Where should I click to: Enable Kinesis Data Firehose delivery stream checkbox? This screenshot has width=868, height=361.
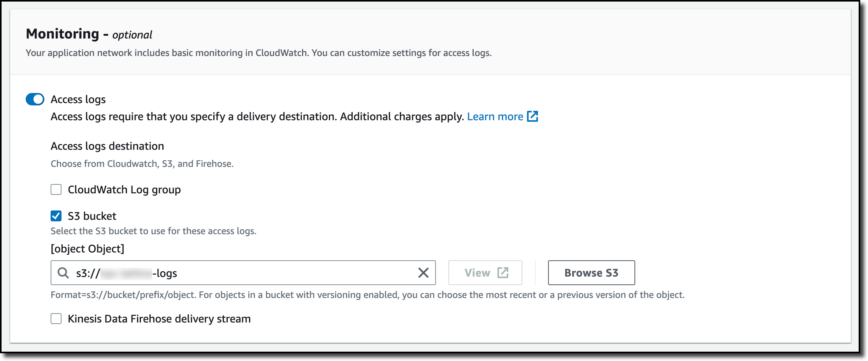[x=56, y=319]
